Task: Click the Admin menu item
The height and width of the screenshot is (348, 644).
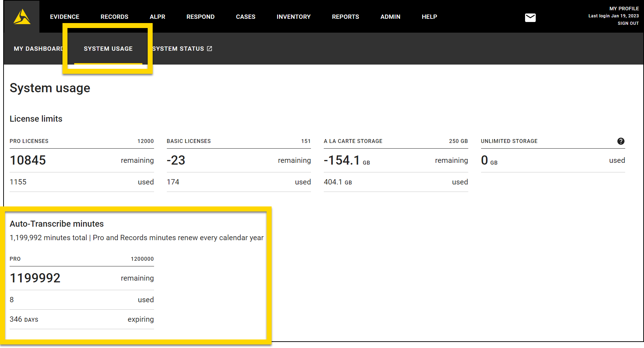Action: tap(390, 17)
